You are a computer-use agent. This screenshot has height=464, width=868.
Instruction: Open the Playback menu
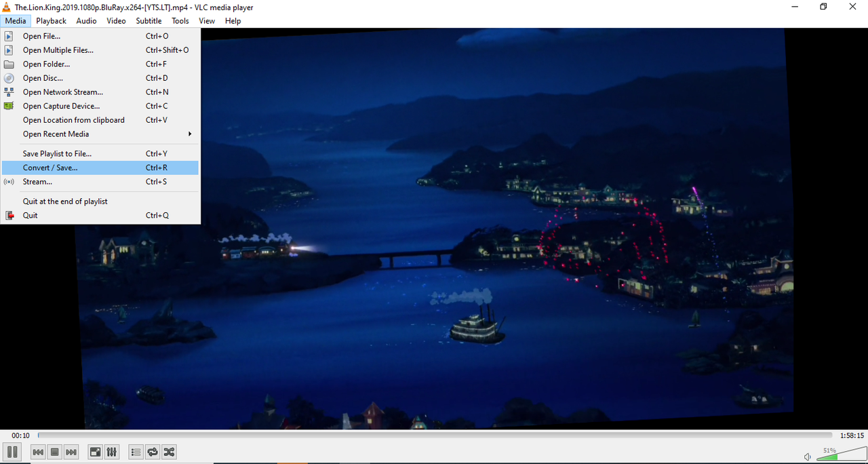click(x=52, y=21)
